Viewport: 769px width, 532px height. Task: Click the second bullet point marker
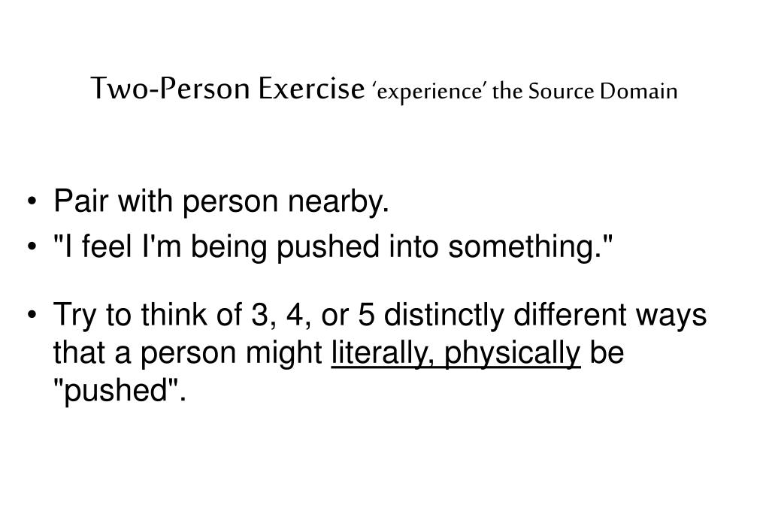pos(32,246)
